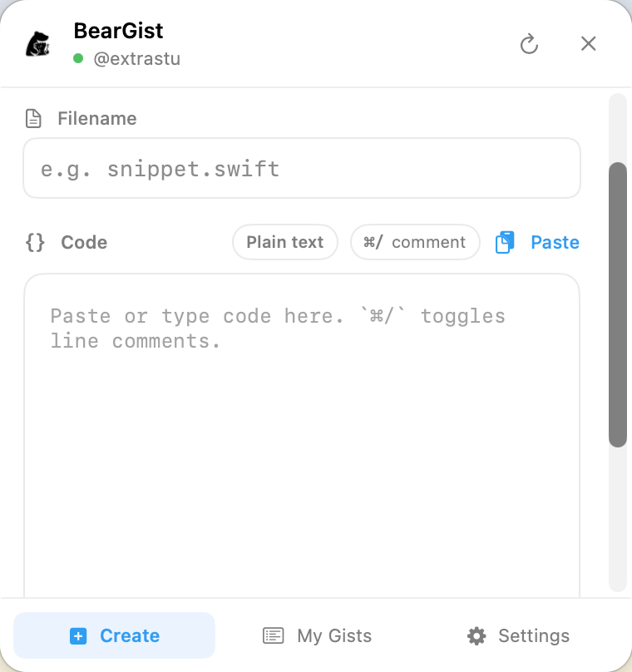Open the Settings tab label
632x672 pixels.
(x=534, y=636)
